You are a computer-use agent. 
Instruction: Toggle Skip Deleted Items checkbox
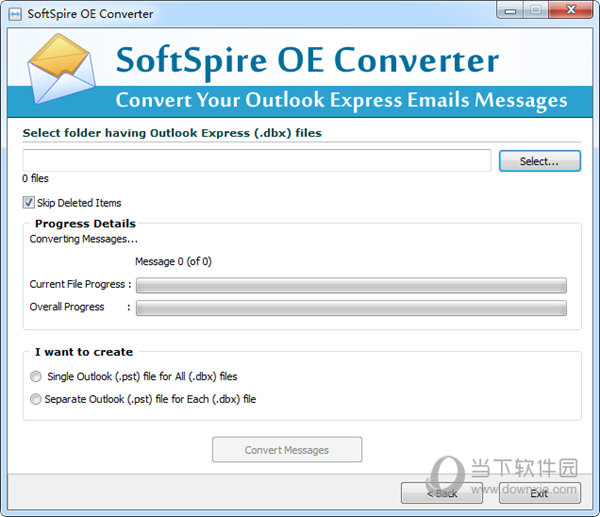pos(28,202)
